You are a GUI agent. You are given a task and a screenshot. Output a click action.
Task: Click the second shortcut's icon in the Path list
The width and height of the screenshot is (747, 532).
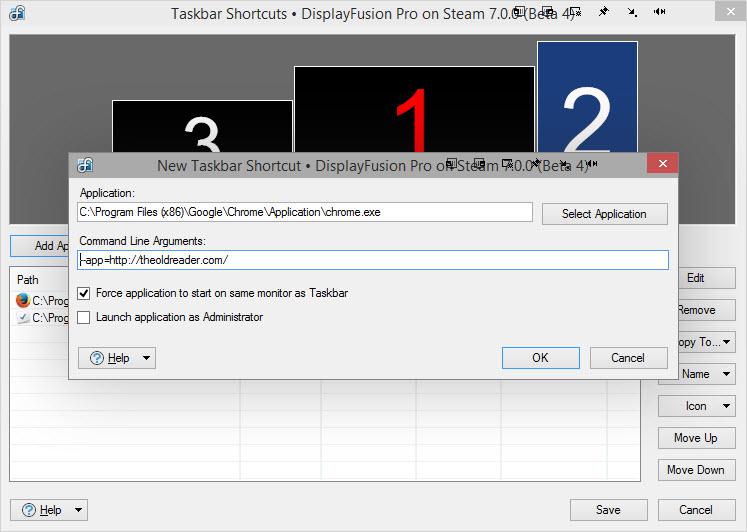(23, 318)
